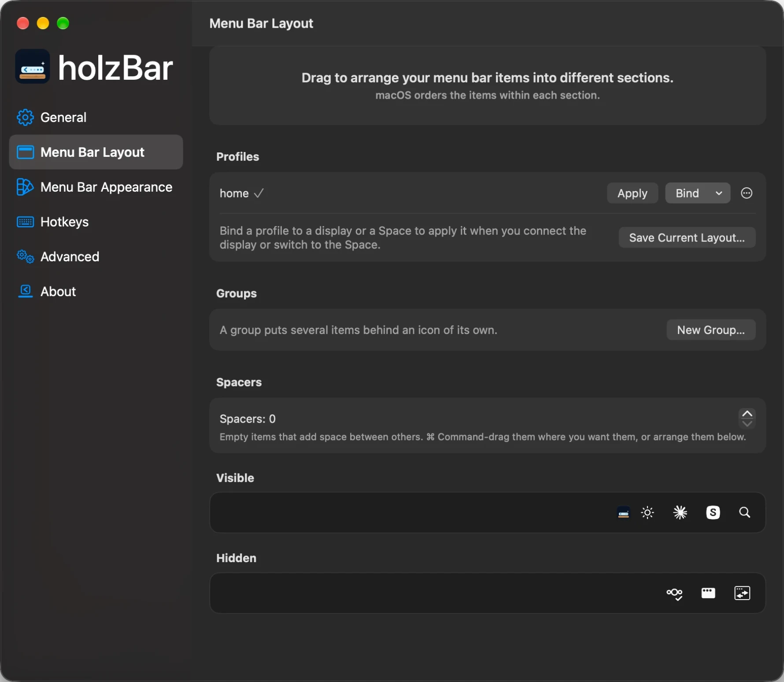Click Save Current Layout button
This screenshot has width=784, height=682.
point(687,237)
